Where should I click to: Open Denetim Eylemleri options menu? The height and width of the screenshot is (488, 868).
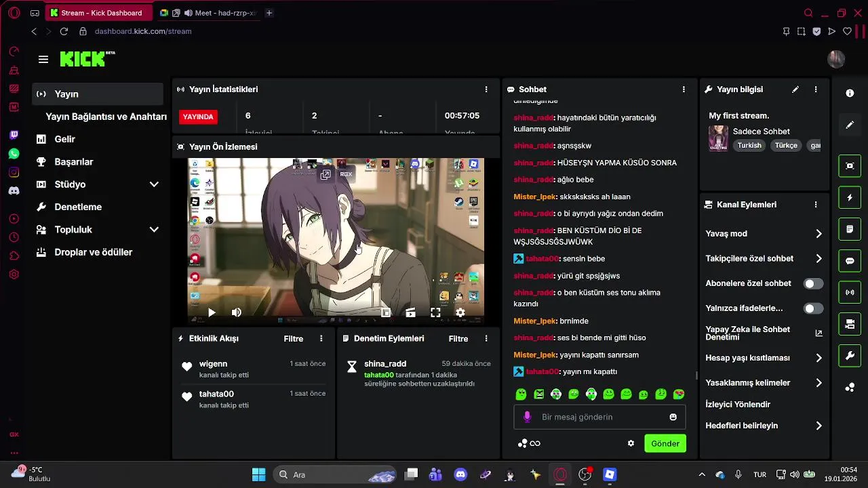pos(486,338)
